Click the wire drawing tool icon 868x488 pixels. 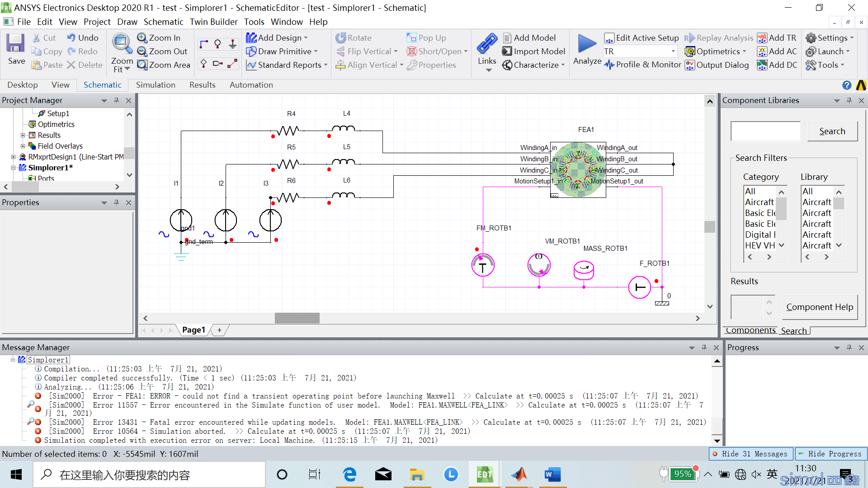coord(204,44)
